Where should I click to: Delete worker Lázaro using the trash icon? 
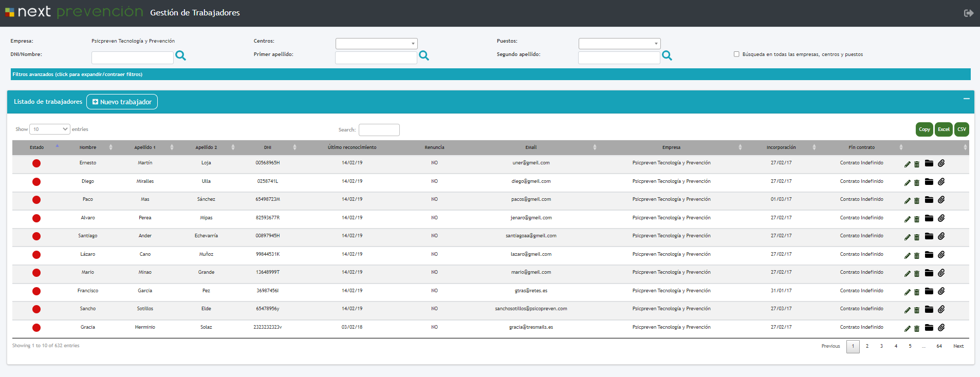pyautogui.click(x=917, y=256)
